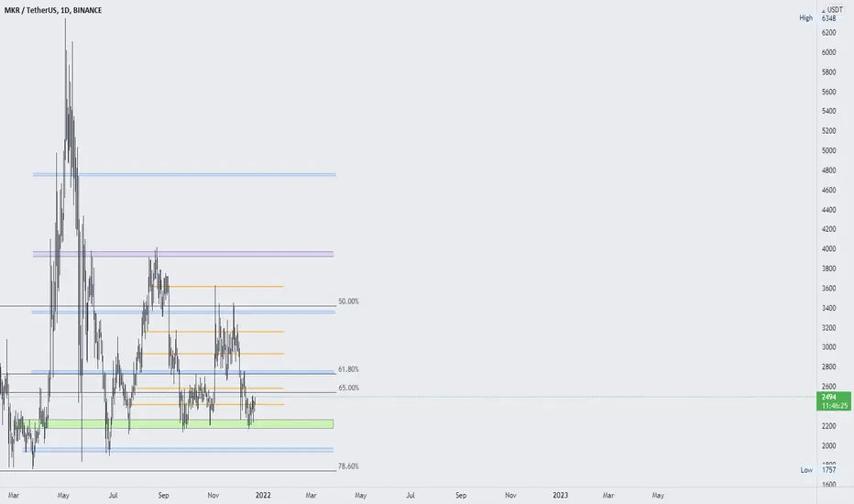Click the 5000 price axis label
The height and width of the screenshot is (504, 854).
[828, 150]
